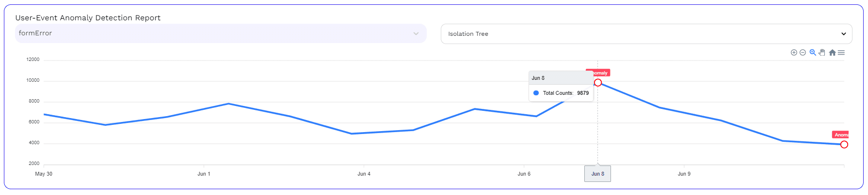Click the 12000 y-axis value
This screenshot has height=195, width=868.
33,60
